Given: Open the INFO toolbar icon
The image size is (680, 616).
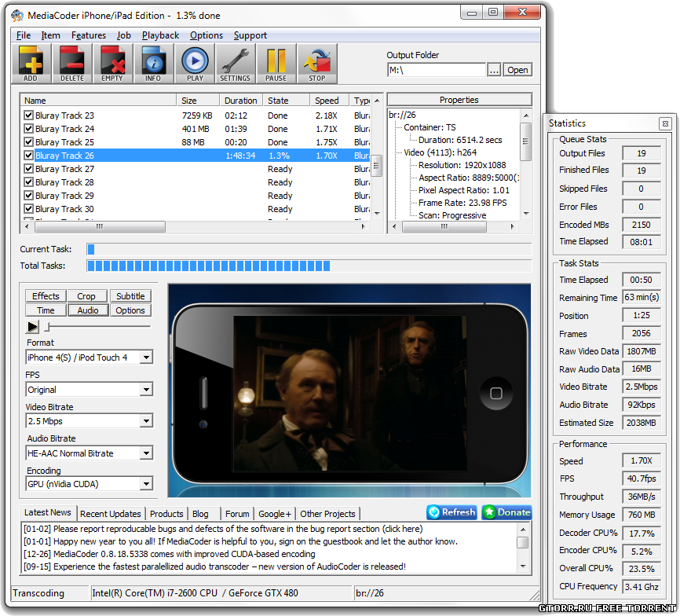Looking at the screenshot, I should (x=153, y=64).
